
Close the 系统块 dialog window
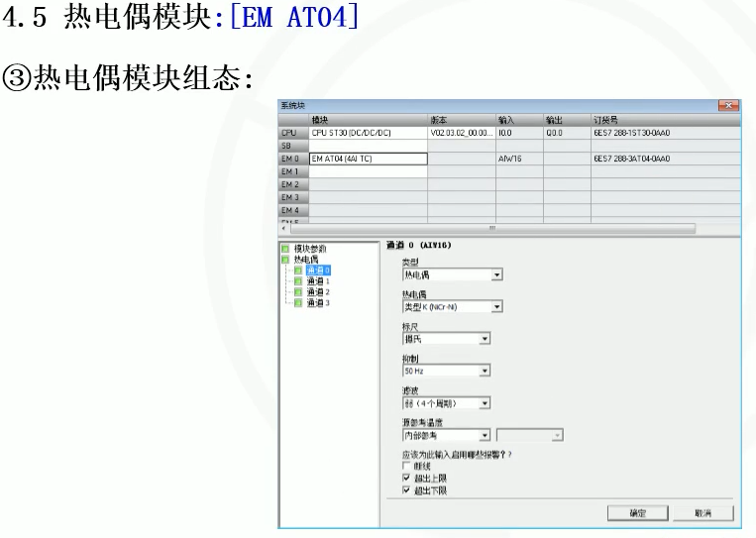728,105
